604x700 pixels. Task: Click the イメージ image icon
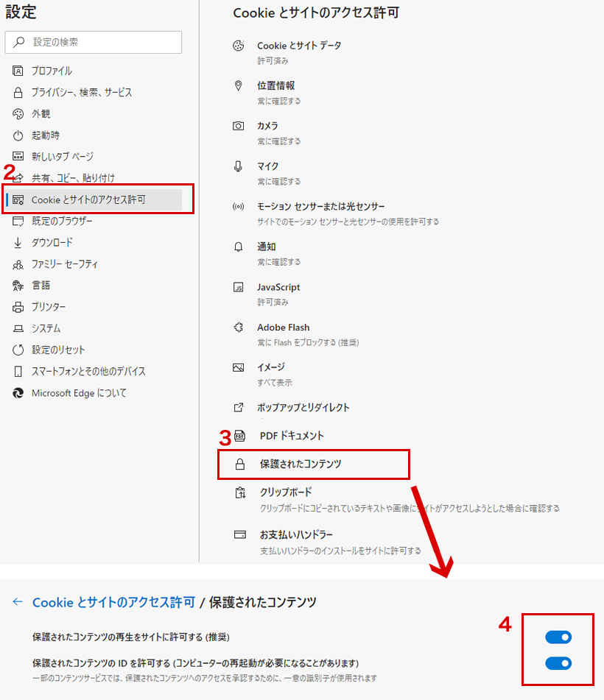pos(238,368)
